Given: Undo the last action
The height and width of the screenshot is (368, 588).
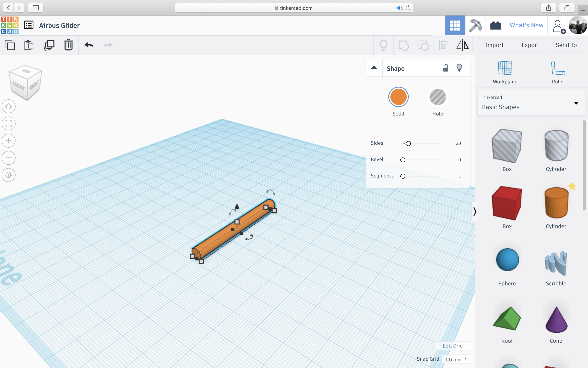Looking at the screenshot, I should click(89, 45).
